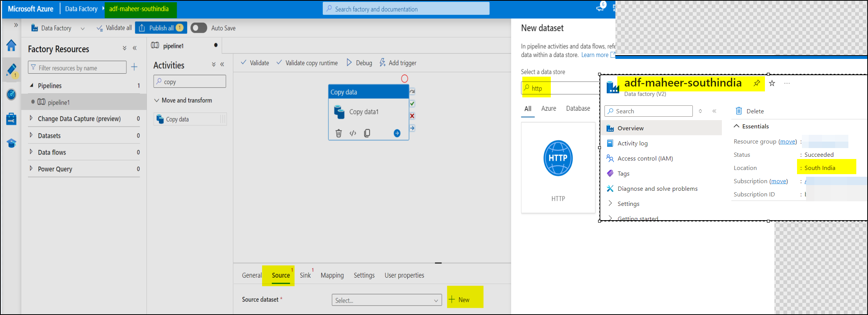Expand Settings in portal menu

(610, 204)
